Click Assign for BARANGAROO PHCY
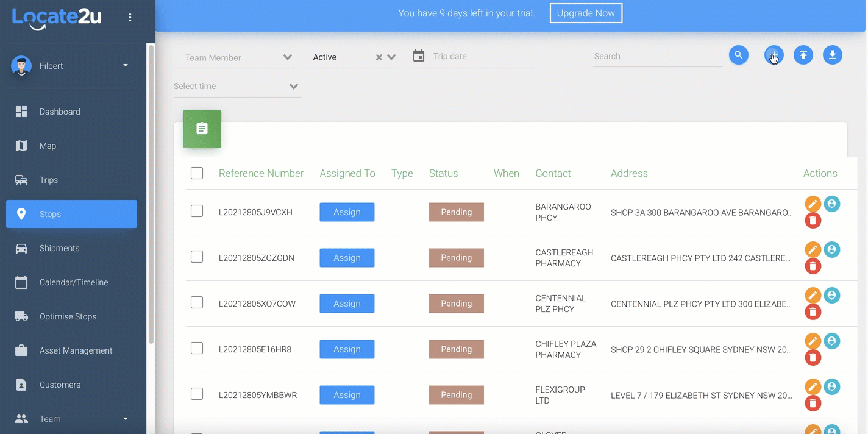 347,212
